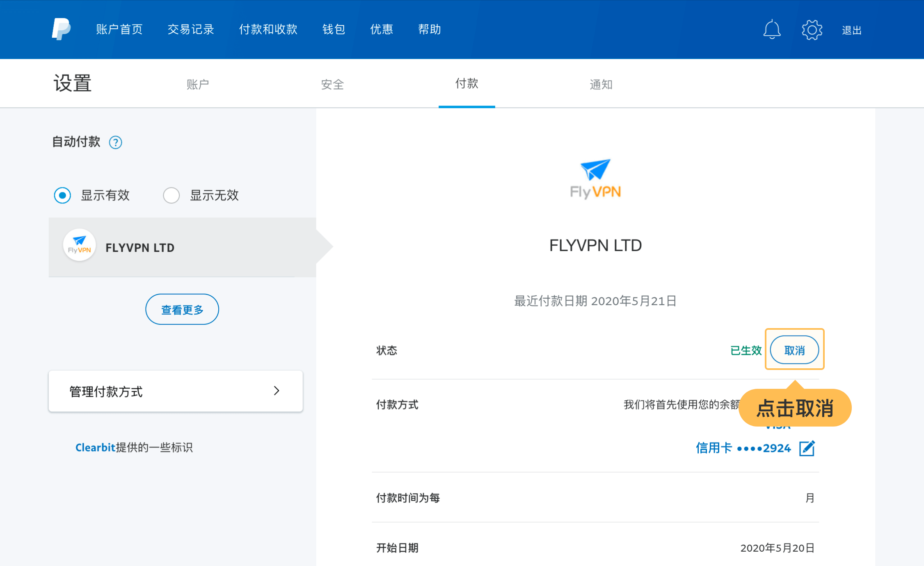Click the 查看更多 button
This screenshot has width=924, height=566.
182,310
